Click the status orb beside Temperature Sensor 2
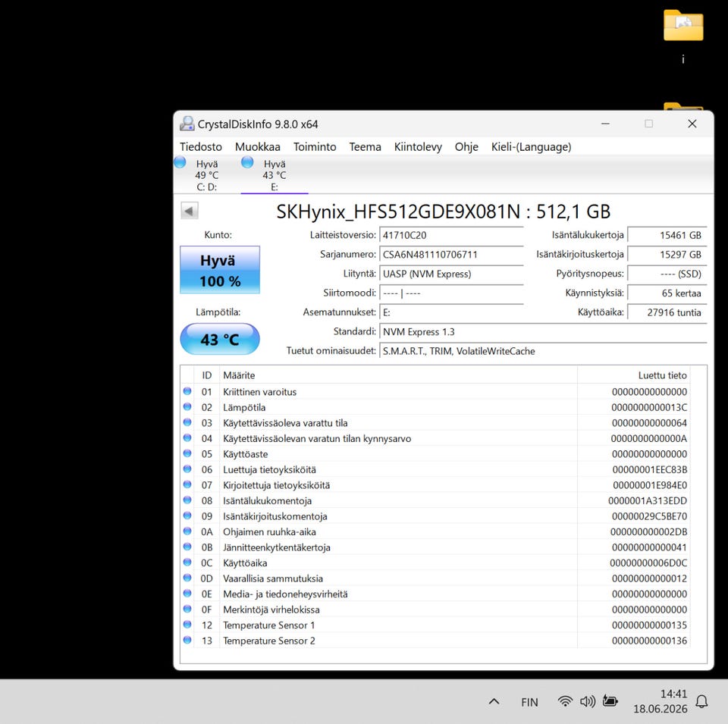Viewport: 728px width, 724px height. click(x=187, y=640)
